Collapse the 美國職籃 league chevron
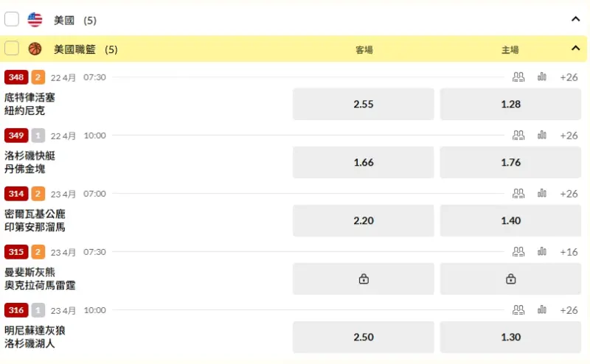 (575, 48)
